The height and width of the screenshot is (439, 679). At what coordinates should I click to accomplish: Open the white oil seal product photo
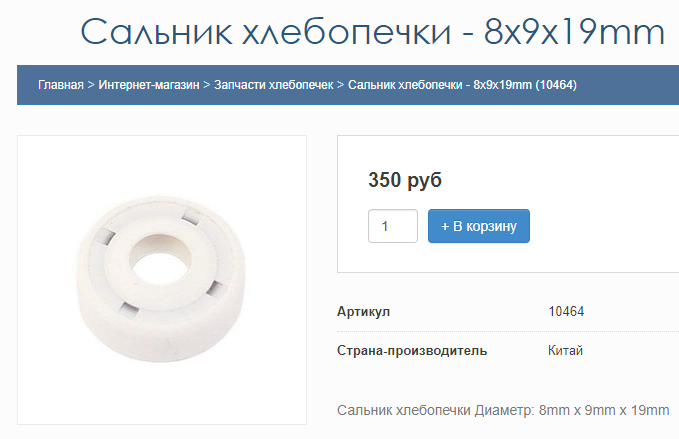pos(162,280)
